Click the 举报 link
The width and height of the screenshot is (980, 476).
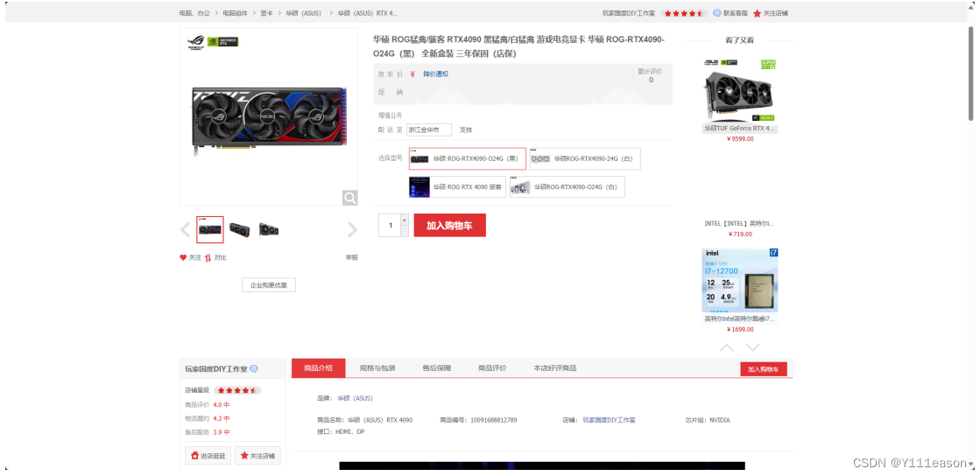(352, 257)
